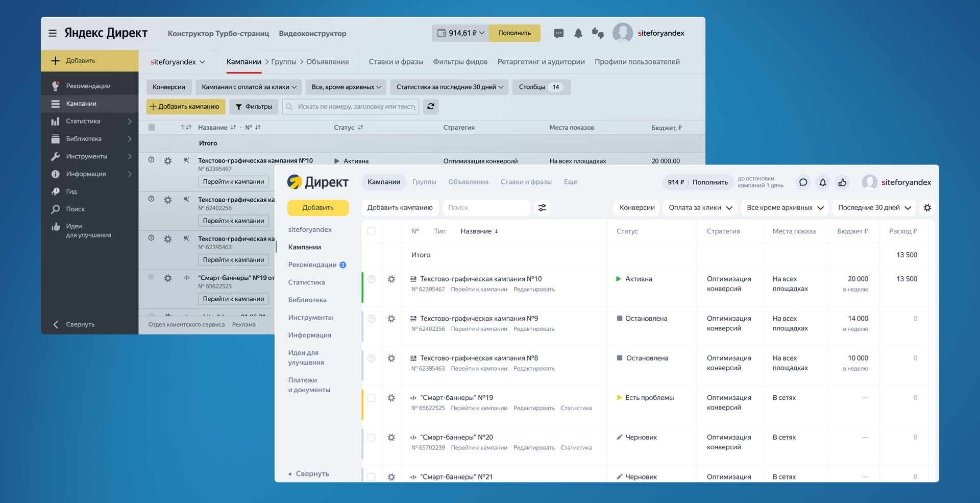Viewport: 980px width, 503px height.
Task: Click thumbs-up icon in new Директ header
Action: [843, 182]
